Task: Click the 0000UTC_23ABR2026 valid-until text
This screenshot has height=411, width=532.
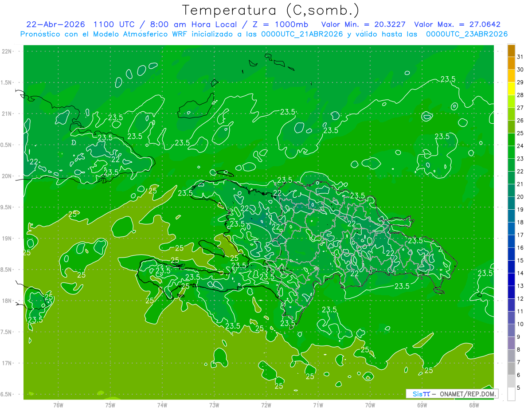Action: (x=466, y=34)
